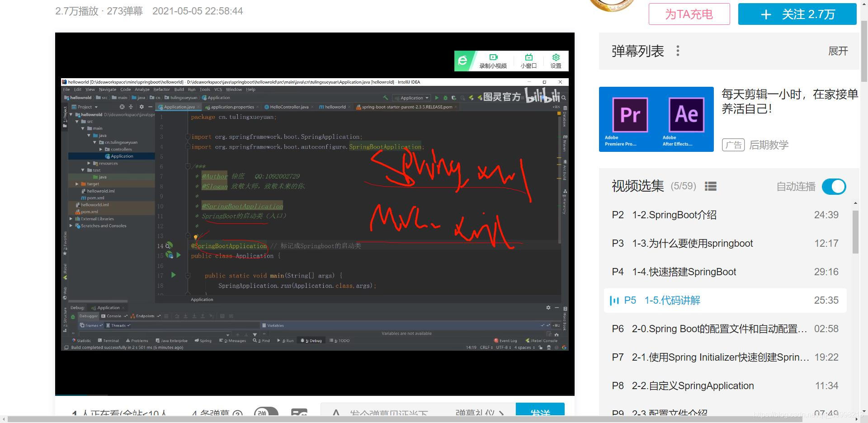The height and width of the screenshot is (423, 868).
Task: Open P8 2-2.自定义SpringApplication video
Action: [725, 386]
